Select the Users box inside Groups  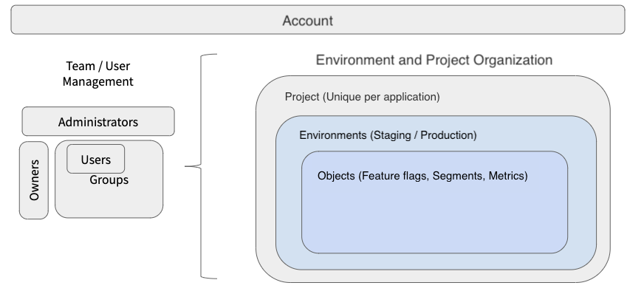(96, 159)
